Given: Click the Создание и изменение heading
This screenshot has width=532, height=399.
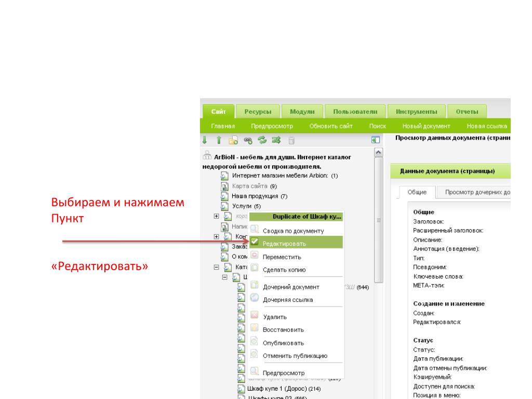Looking at the screenshot, I should (x=448, y=303).
